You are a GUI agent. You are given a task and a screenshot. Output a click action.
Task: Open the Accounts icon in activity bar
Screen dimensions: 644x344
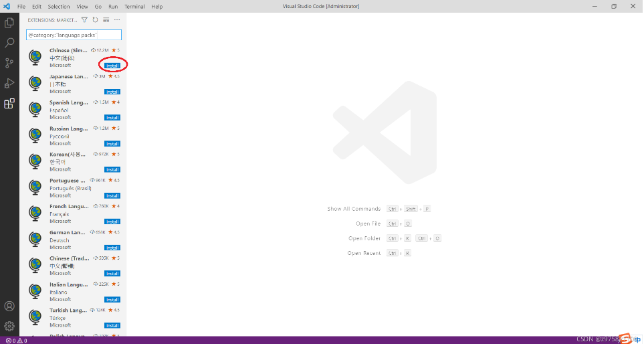pos(9,307)
